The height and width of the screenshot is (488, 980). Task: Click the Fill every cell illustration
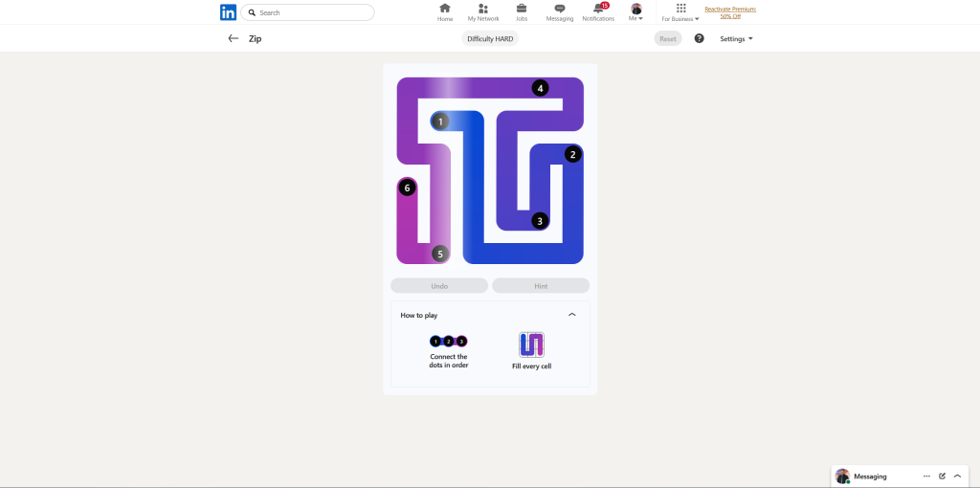[x=532, y=344]
